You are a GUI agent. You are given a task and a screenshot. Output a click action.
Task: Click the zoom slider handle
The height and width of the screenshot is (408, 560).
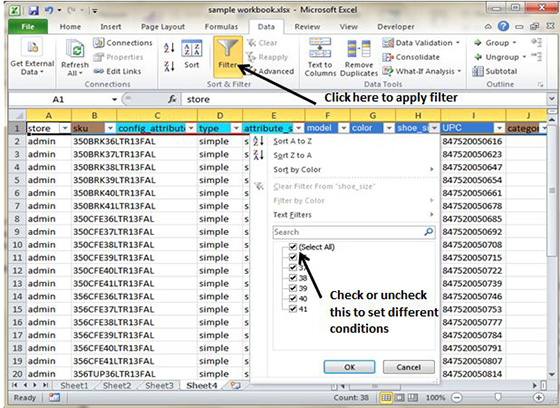point(498,397)
